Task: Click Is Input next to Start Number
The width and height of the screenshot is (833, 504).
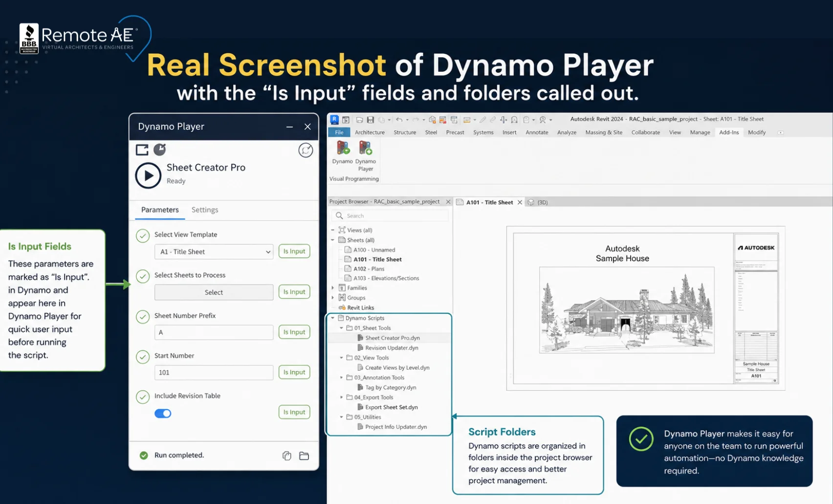Action: tap(294, 372)
